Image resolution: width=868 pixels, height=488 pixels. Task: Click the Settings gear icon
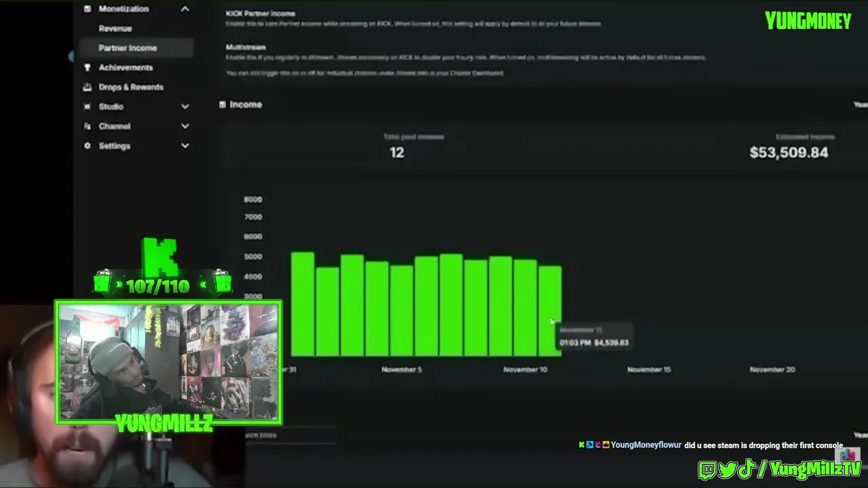pos(87,146)
